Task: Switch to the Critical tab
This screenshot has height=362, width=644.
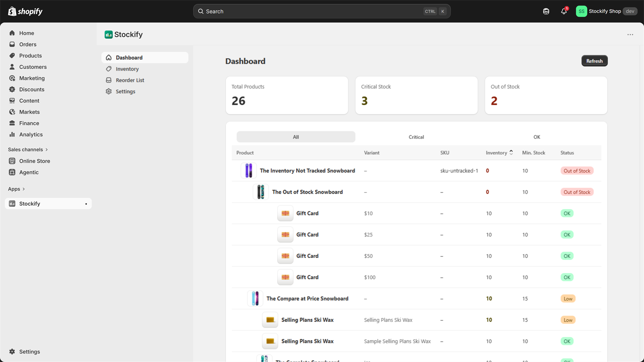Action: (x=416, y=137)
